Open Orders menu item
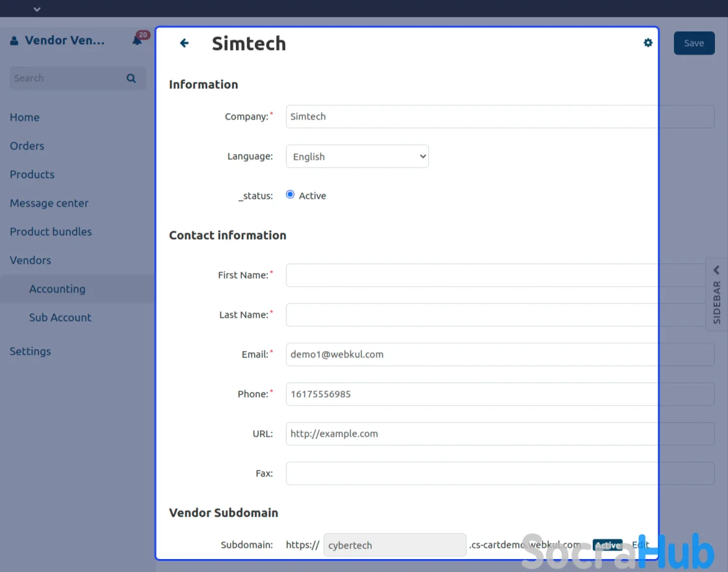The image size is (728, 572). [x=27, y=146]
